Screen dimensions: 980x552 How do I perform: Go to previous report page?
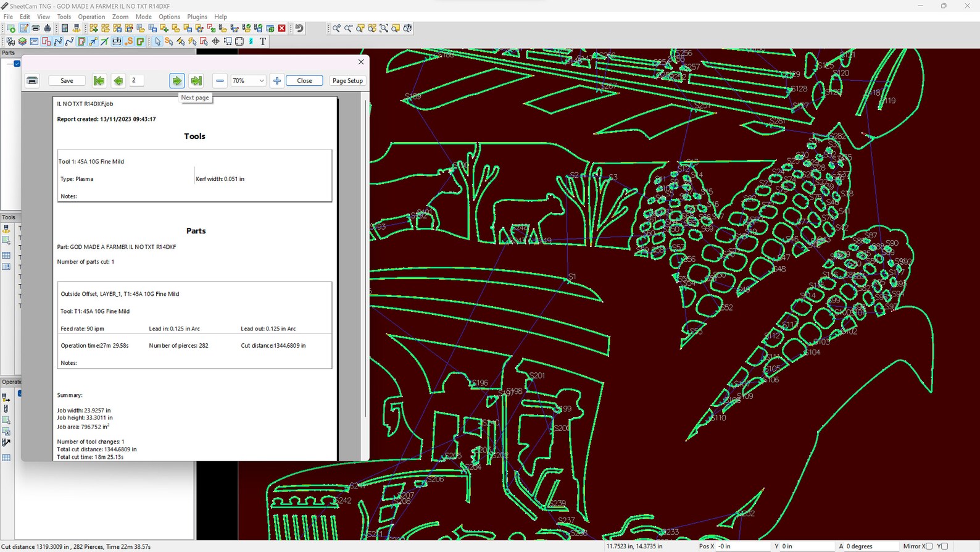click(x=118, y=81)
